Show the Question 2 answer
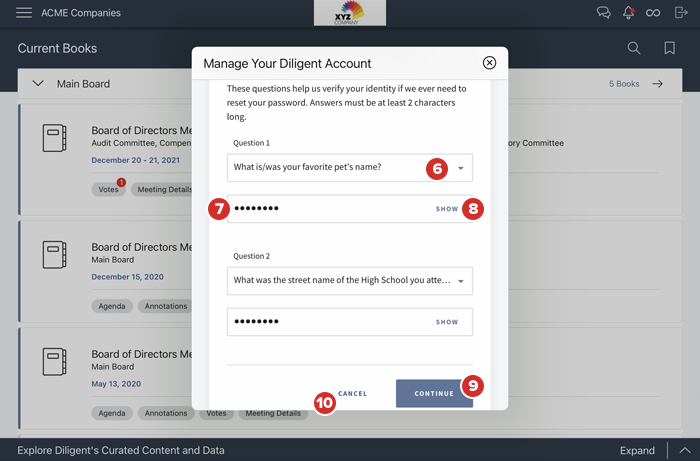This screenshot has width=700, height=461. 447,322
